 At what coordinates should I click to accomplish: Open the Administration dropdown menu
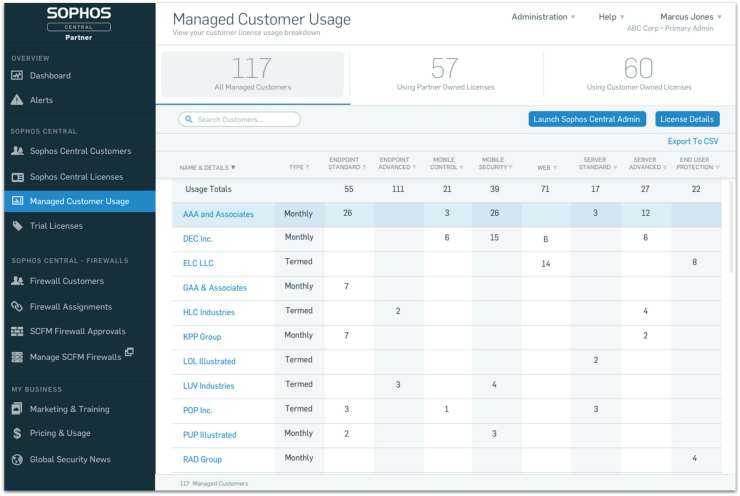click(x=543, y=17)
